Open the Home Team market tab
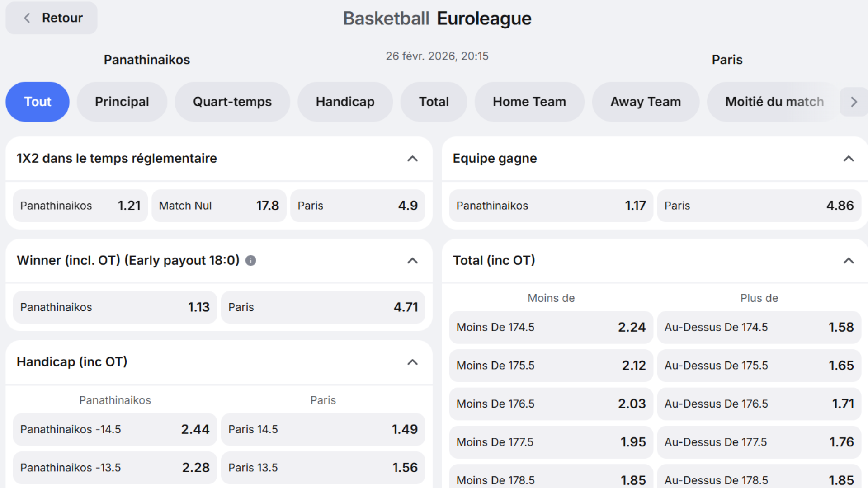868x488 pixels. click(529, 102)
